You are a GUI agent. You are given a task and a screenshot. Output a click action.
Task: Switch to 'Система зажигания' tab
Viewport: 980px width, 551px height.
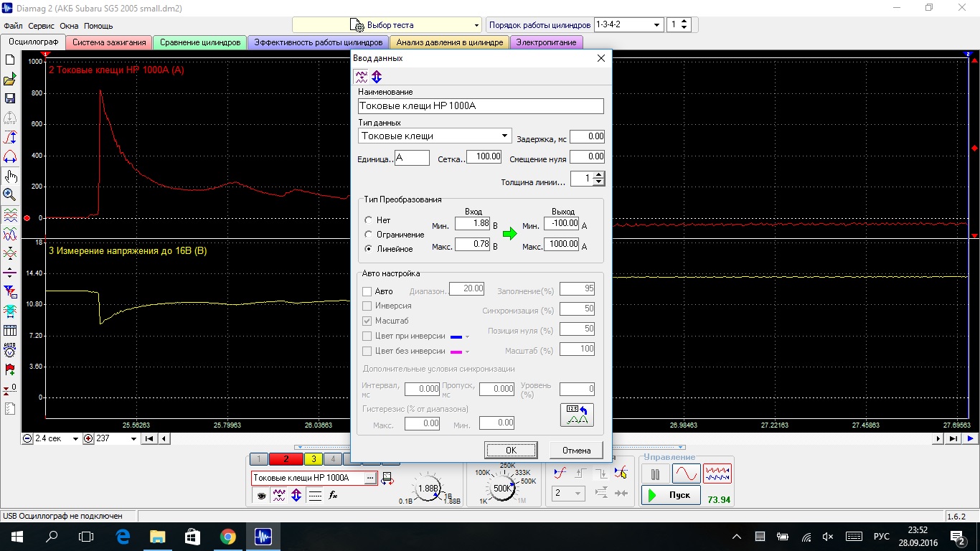(x=109, y=42)
